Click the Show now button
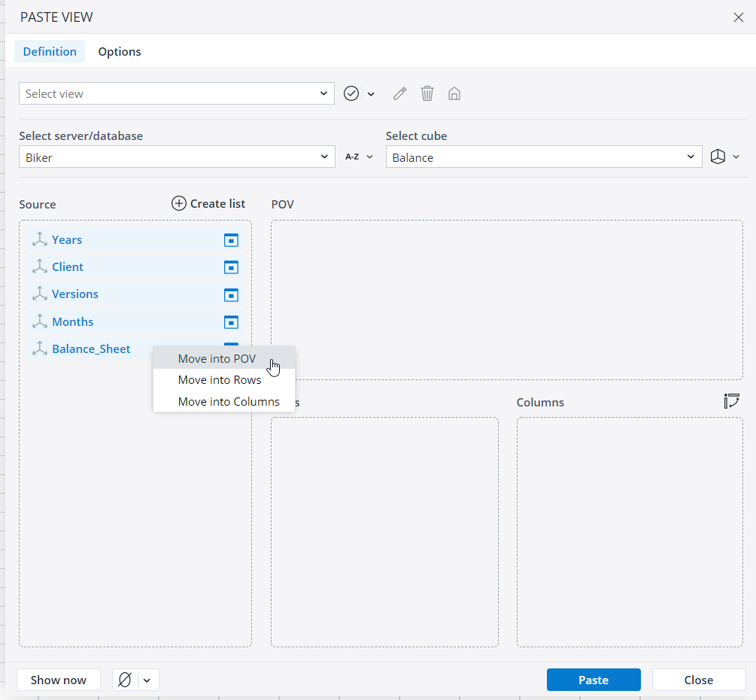Image resolution: width=756 pixels, height=700 pixels. tap(59, 680)
